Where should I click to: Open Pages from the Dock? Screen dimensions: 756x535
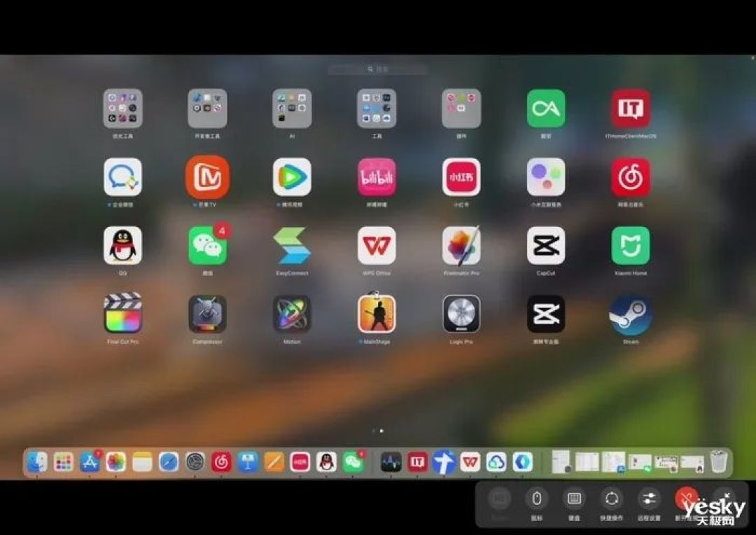[274, 462]
